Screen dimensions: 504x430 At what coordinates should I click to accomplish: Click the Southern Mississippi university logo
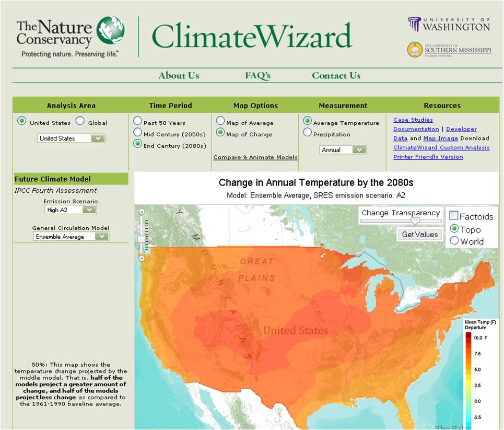click(449, 50)
